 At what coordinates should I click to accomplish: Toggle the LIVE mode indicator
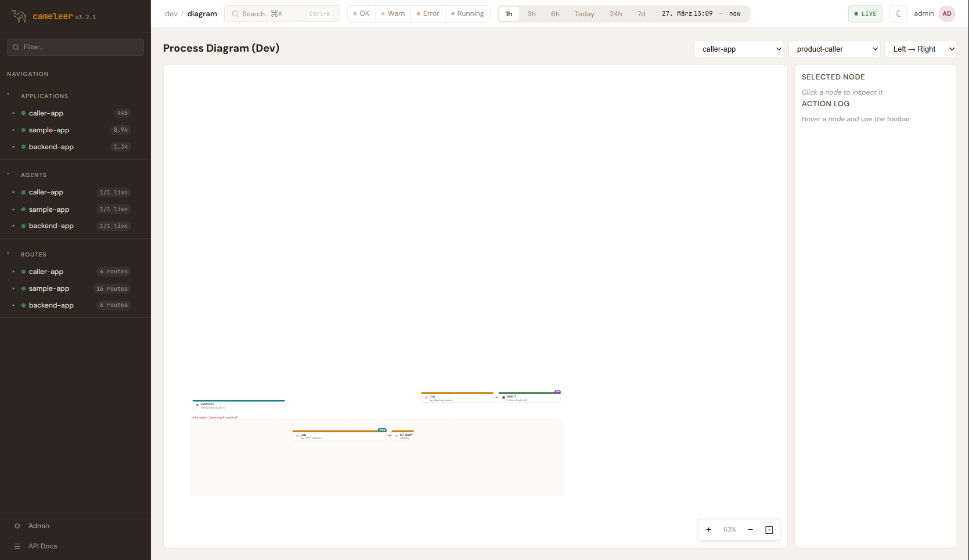pyautogui.click(x=865, y=14)
